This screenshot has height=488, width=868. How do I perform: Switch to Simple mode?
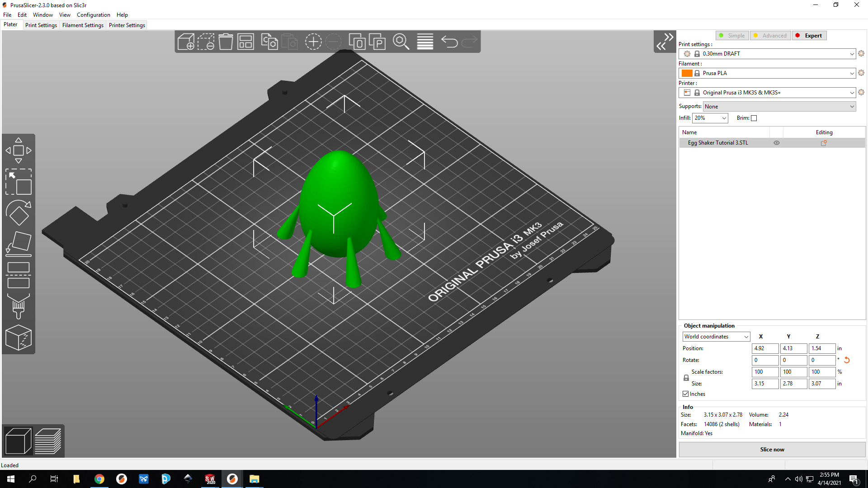point(732,36)
